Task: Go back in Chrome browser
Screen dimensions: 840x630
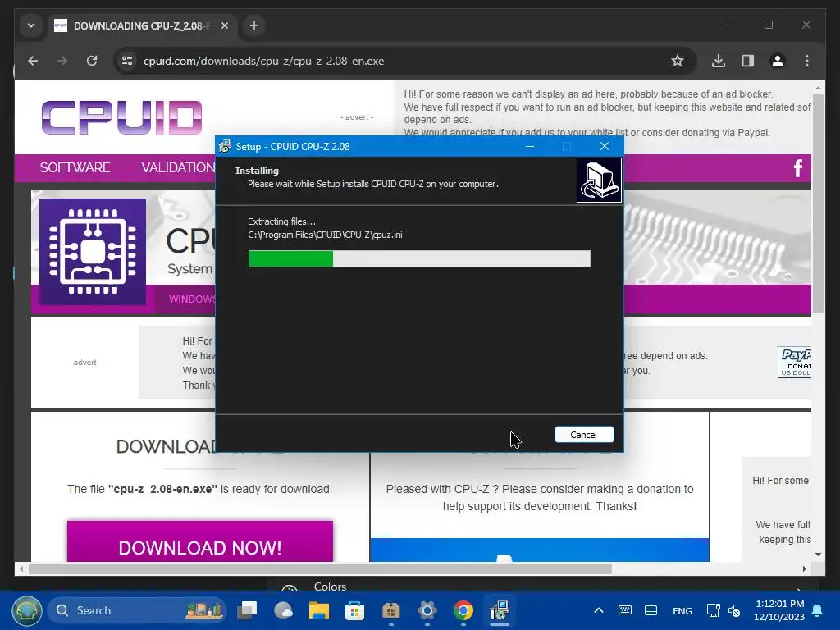Action: (x=33, y=61)
